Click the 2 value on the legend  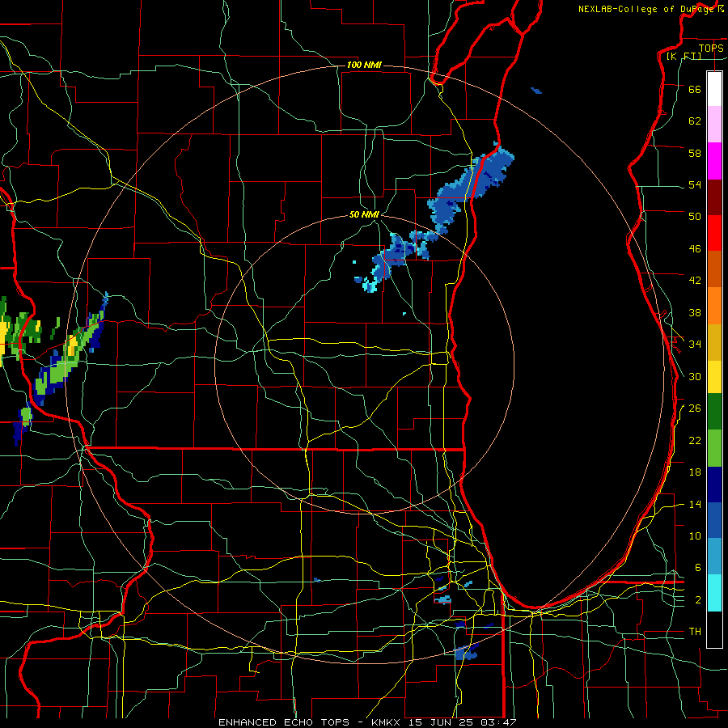[x=698, y=600]
